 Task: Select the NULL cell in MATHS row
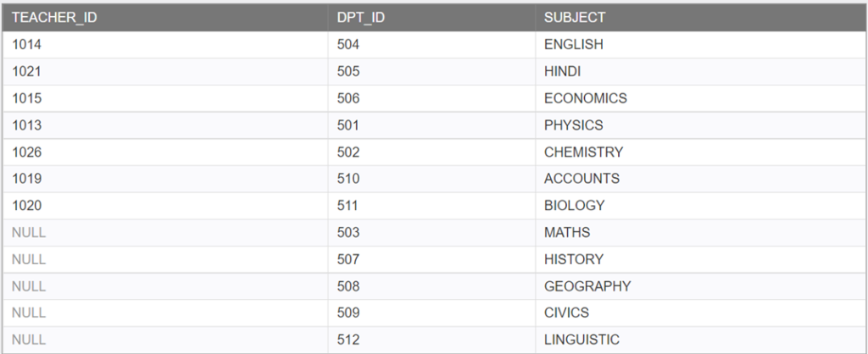coord(165,232)
